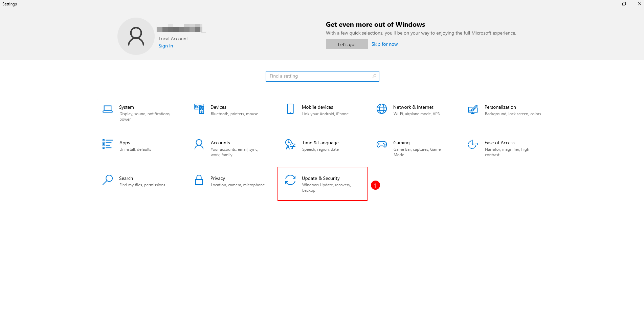Click the Sign In link
Viewport: 644px width, 312px height.
pos(166,46)
